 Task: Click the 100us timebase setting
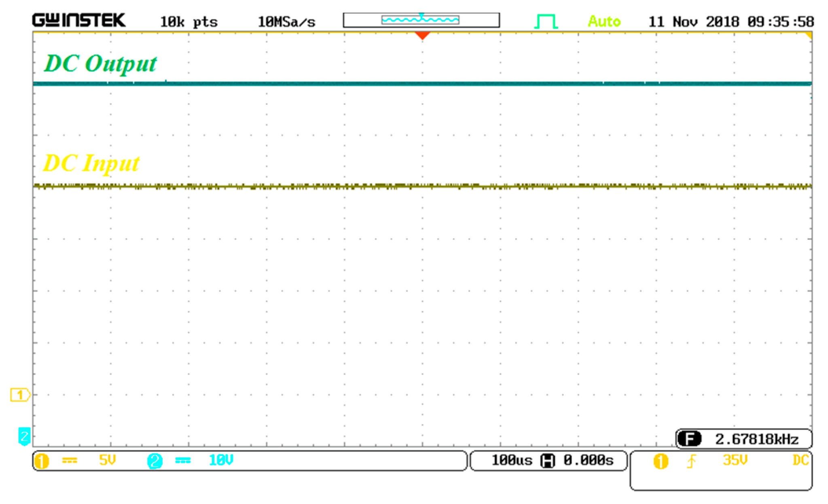tap(512, 460)
